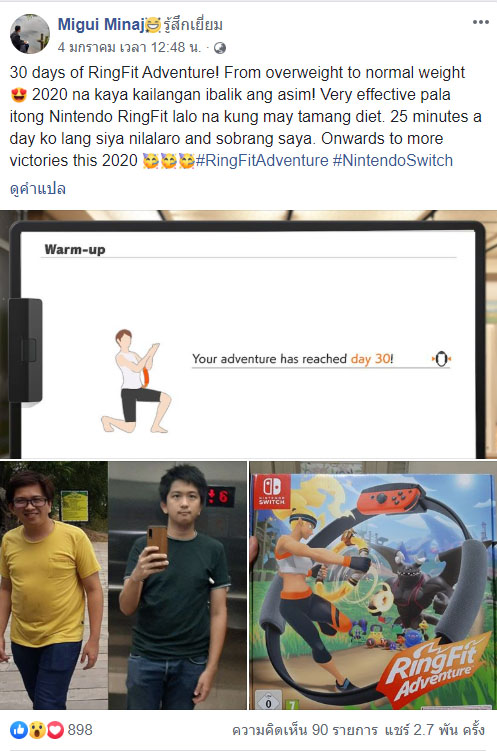
Task: Click the feeling status text after emoji
Action: 193,24
